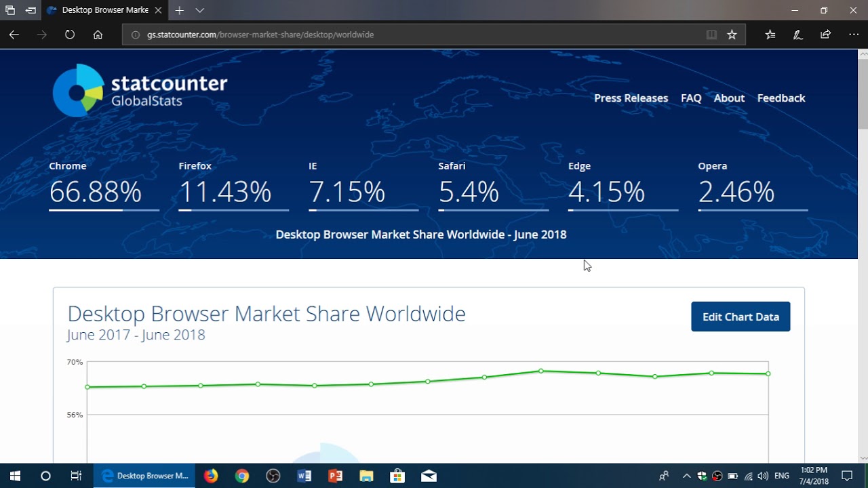Open Microsoft Store from the taskbar
The height and width of the screenshot is (488, 868).
coord(398,476)
